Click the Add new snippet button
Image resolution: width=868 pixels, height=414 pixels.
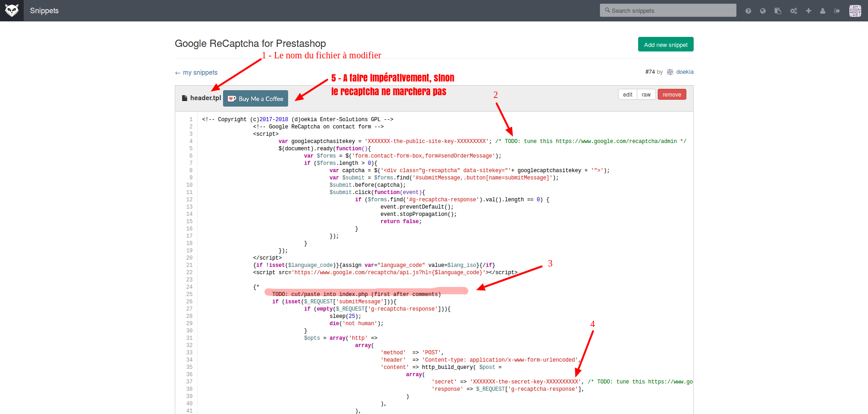tap(665, 45)
